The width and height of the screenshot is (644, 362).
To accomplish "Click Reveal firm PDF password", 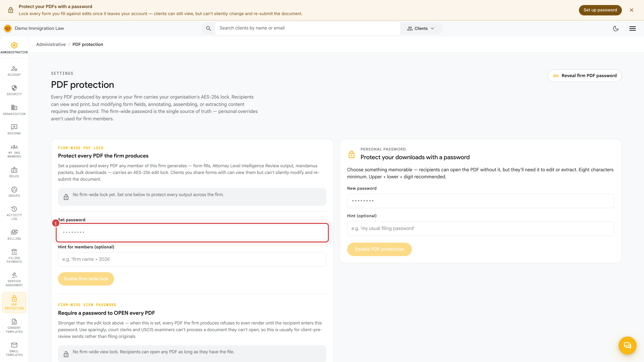I will coord(584,76).
